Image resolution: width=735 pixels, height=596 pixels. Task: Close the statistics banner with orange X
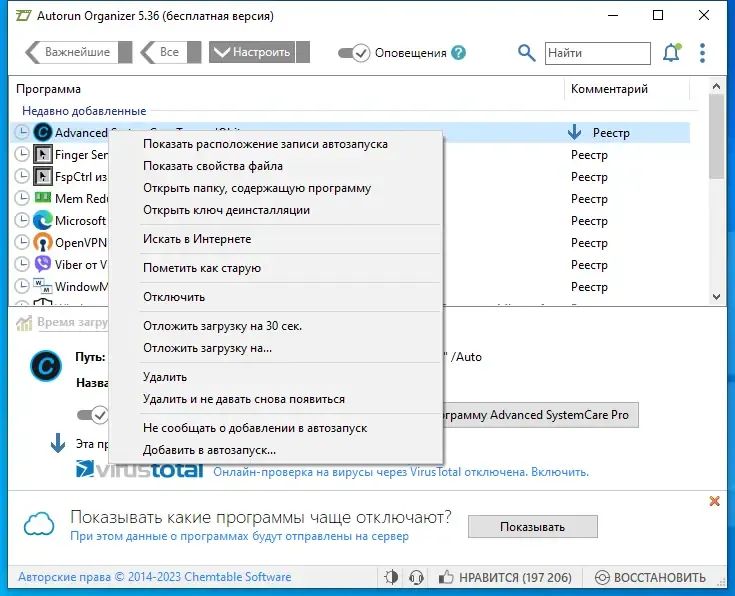click(714, 501)
